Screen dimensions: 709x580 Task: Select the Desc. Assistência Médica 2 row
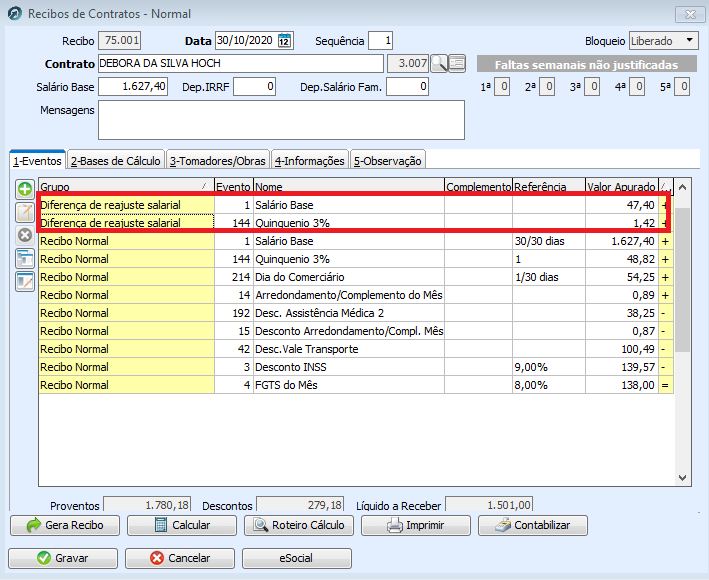click(x=356, y=313)
